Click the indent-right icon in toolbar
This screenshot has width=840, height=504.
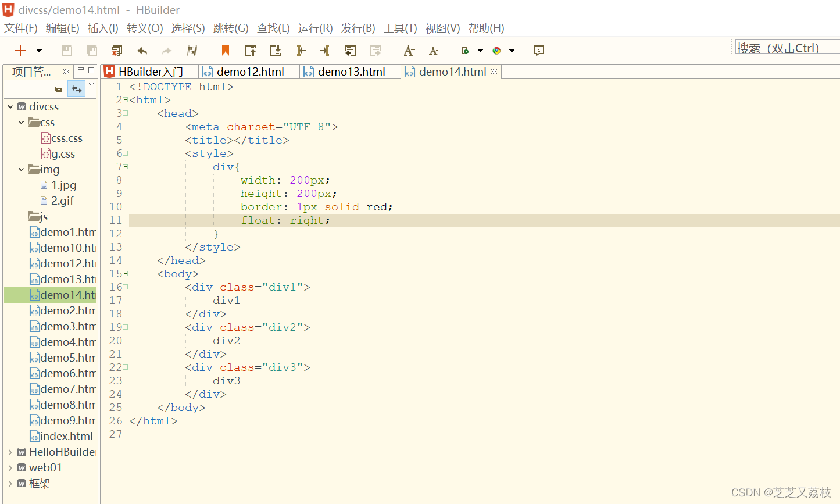pyautogui.click(x=325, y=51)
